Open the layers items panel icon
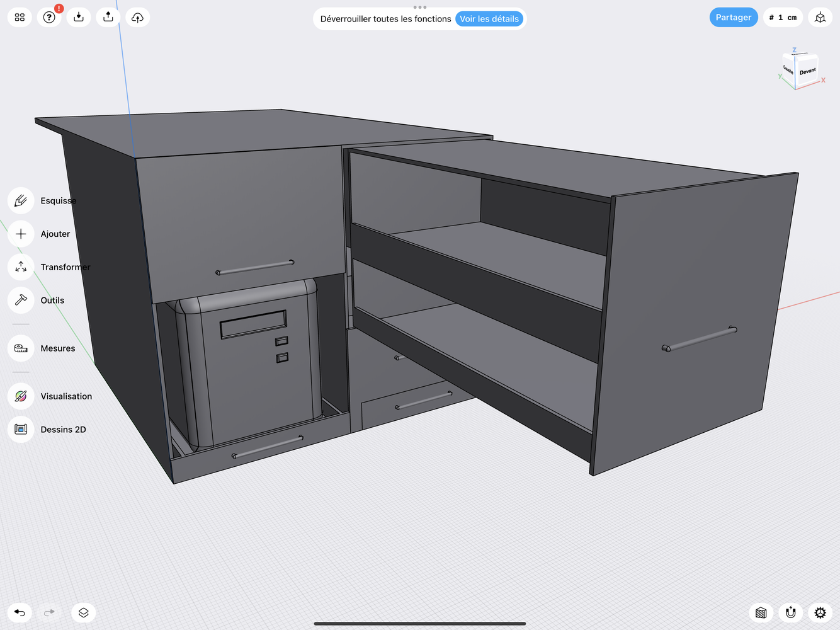The height and width of the screenshot is (630, 840). click(84, 612)
